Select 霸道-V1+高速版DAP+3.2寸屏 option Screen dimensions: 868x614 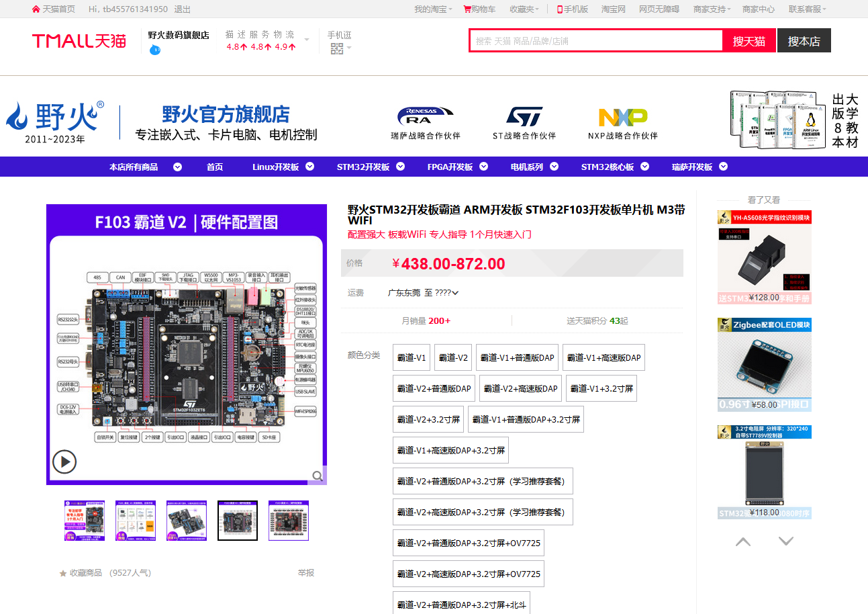tap(450, 450)
